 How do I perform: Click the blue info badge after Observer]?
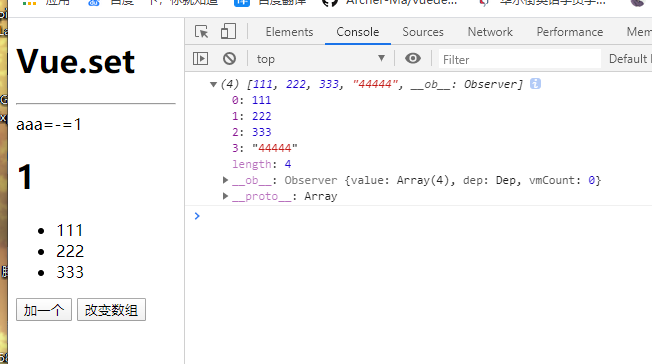pos(535,84)
